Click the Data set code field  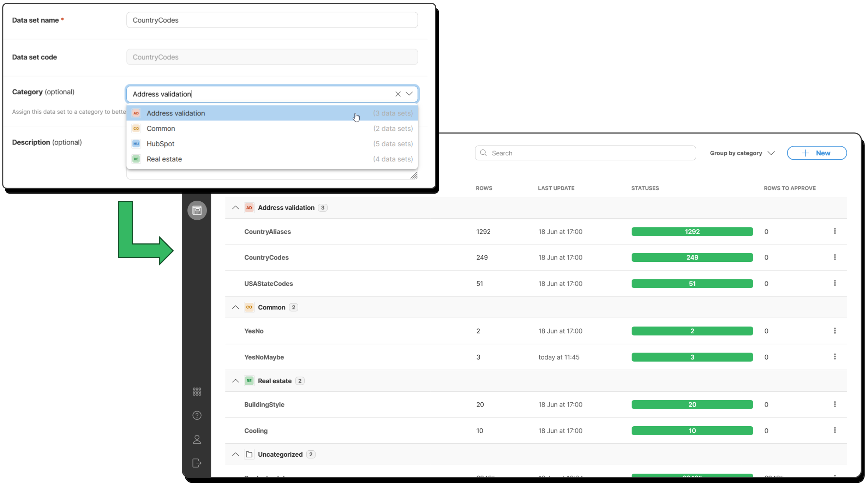pyautogui.click(x=272, y=57)
